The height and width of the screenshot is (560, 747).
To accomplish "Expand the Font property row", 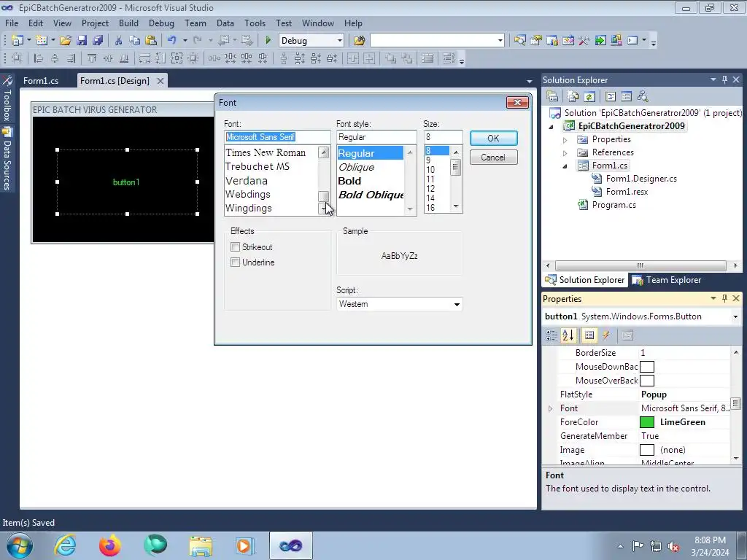I will click(x=550, y=408).
